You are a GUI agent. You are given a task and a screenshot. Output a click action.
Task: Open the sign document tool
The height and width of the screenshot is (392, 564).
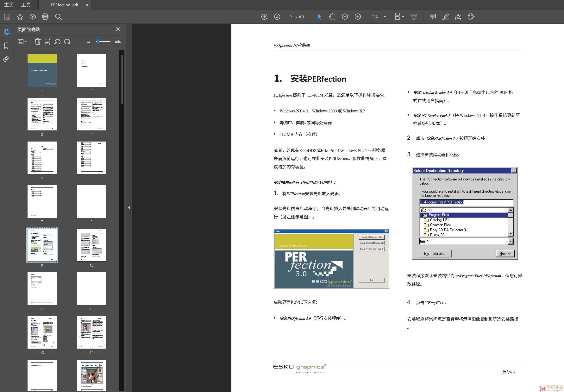tap(458, 17)
